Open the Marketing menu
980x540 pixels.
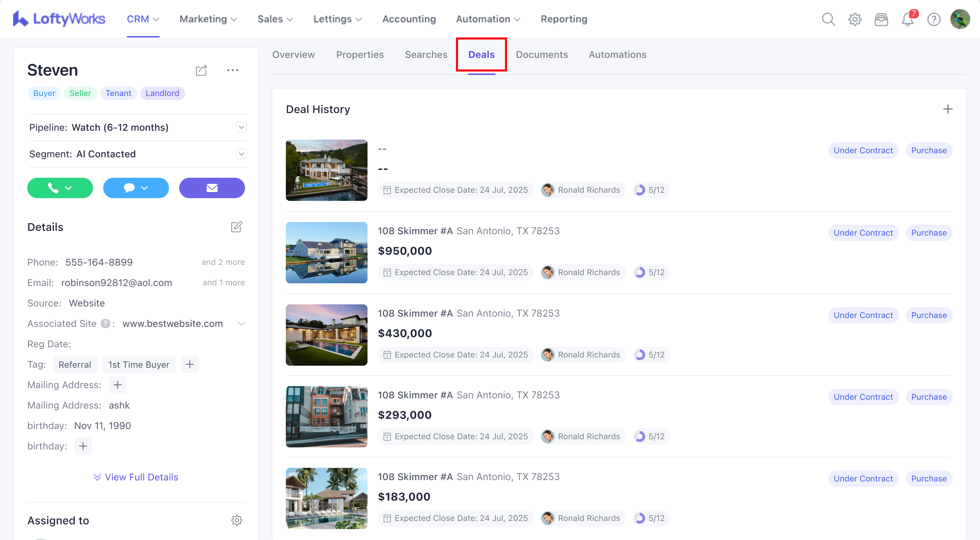(208, 19)
